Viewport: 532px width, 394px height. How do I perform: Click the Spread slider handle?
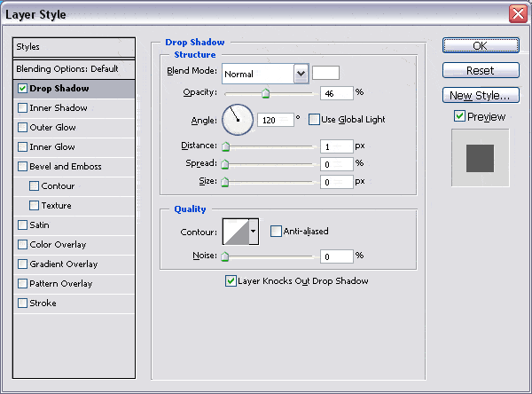tap(225, 164)
